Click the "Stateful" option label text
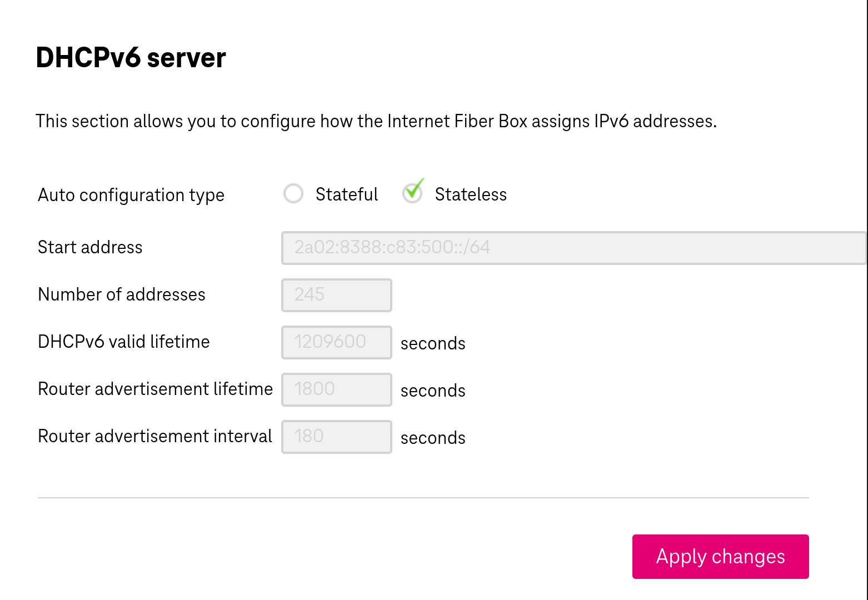 pyautogui.click(x=346, y=194)
